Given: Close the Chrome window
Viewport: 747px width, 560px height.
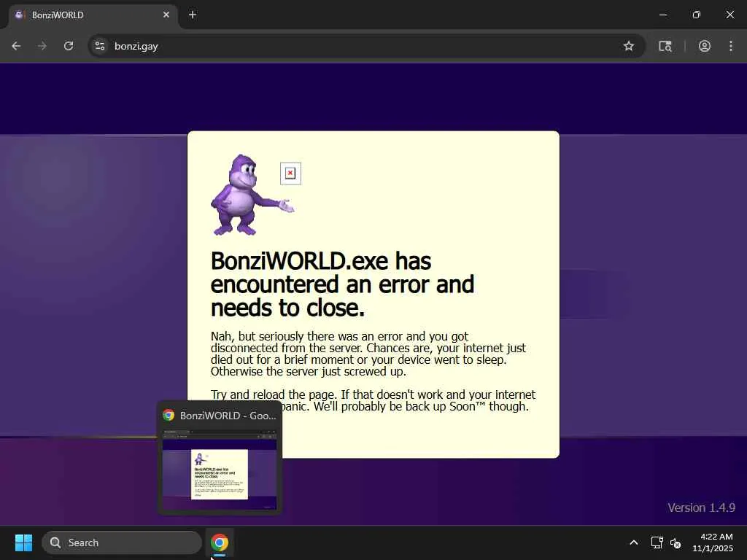Looking at the screenshot, I should [729, 15].
